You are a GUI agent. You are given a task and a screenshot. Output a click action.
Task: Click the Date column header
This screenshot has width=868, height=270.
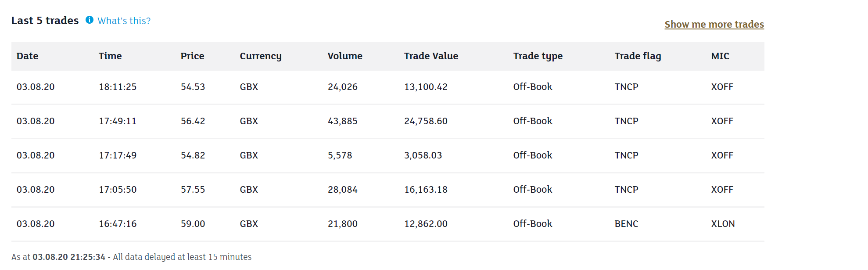click(27, 56)
